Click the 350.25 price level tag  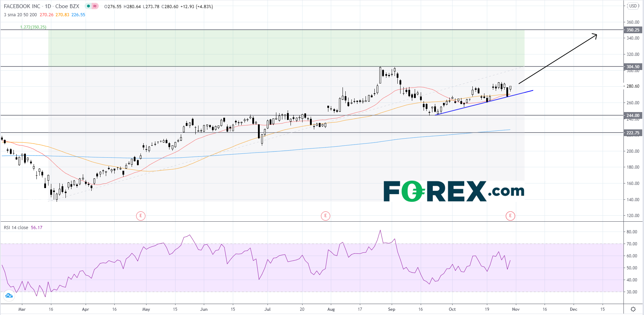(633, 30)
